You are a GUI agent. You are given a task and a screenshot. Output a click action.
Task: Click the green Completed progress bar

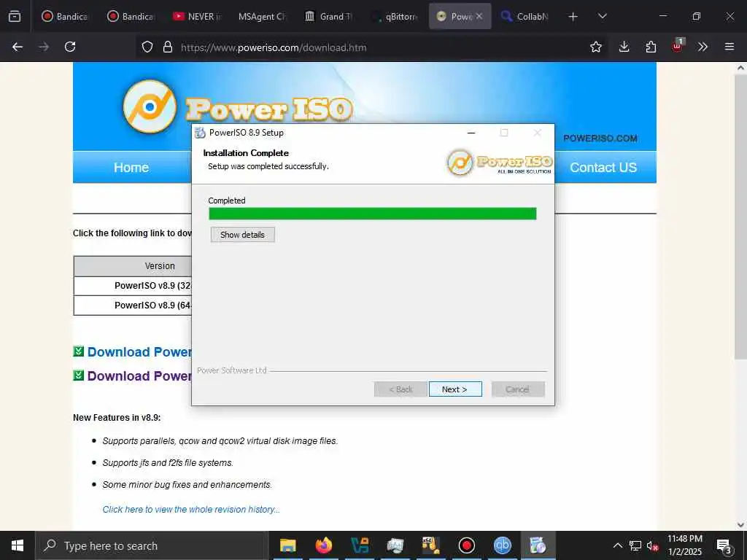click(x=373, y=214)
